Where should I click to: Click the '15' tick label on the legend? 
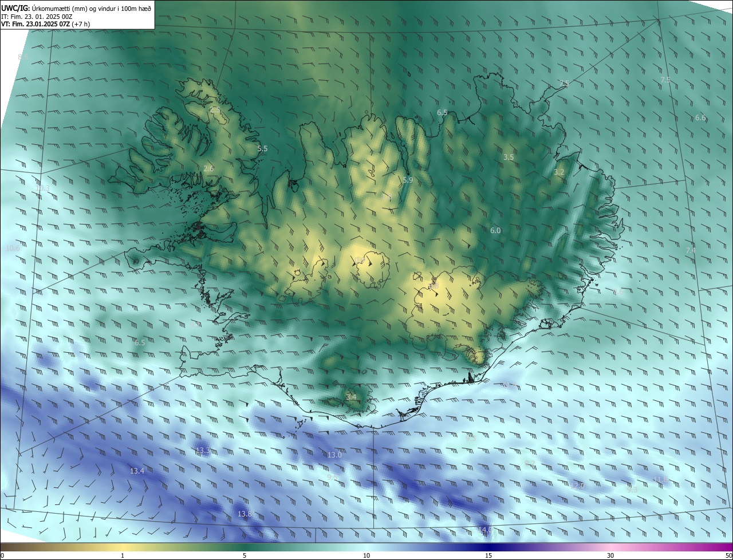pyautogui.click(x=488, y=555)
